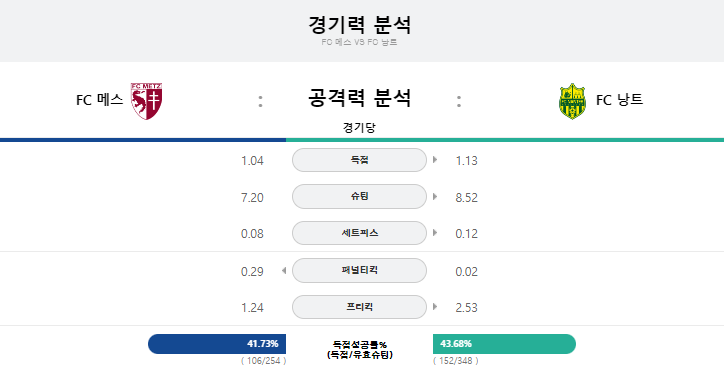Click the FC 메스 team name

[x=100, y=100]
